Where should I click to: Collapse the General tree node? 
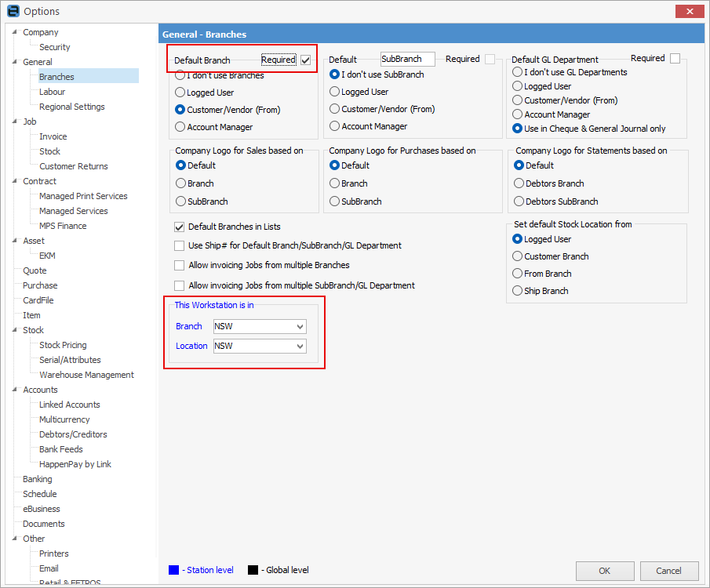tap(14, 62)
